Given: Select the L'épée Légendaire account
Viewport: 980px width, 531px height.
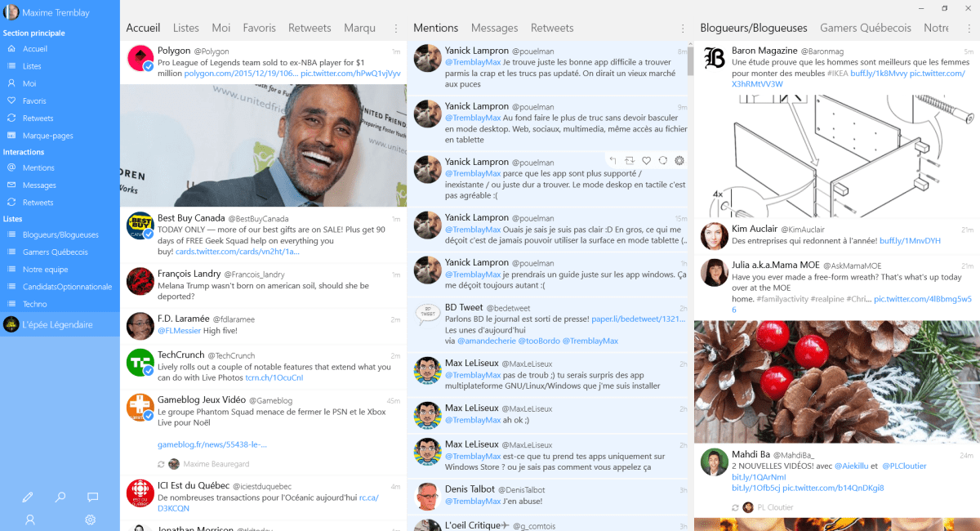Looking at the screenshot, I should click(x=57, y=324).
